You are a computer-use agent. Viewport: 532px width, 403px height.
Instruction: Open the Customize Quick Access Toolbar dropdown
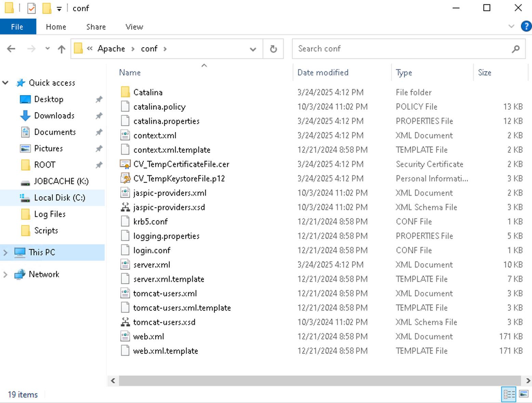coord(59,9)
